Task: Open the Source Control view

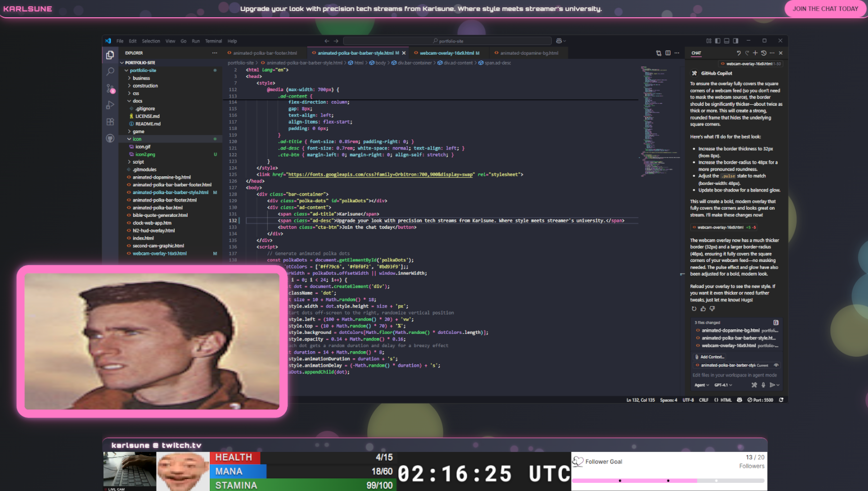Action: coord(110,89)
